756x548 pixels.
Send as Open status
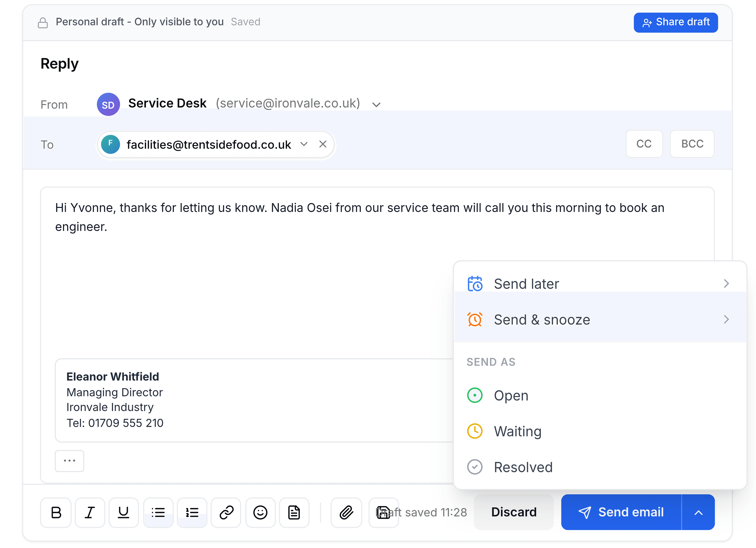pyautogui.click(x=600, y=395)
